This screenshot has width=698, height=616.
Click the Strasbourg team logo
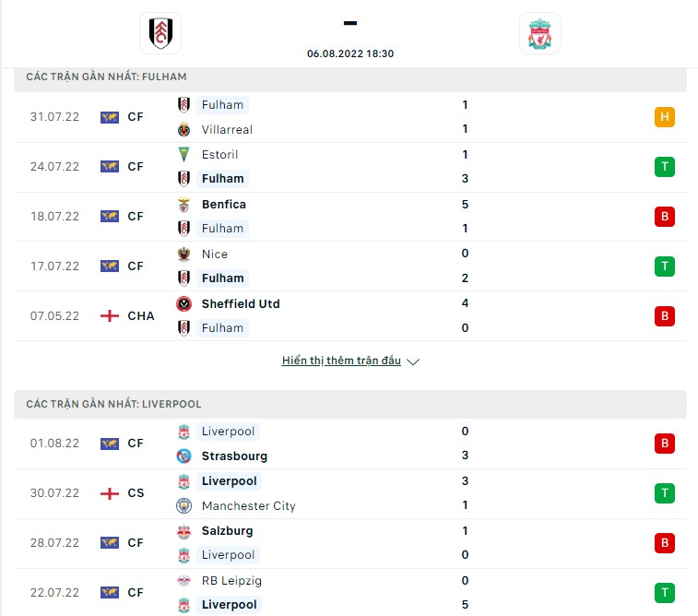click(183, 456)
